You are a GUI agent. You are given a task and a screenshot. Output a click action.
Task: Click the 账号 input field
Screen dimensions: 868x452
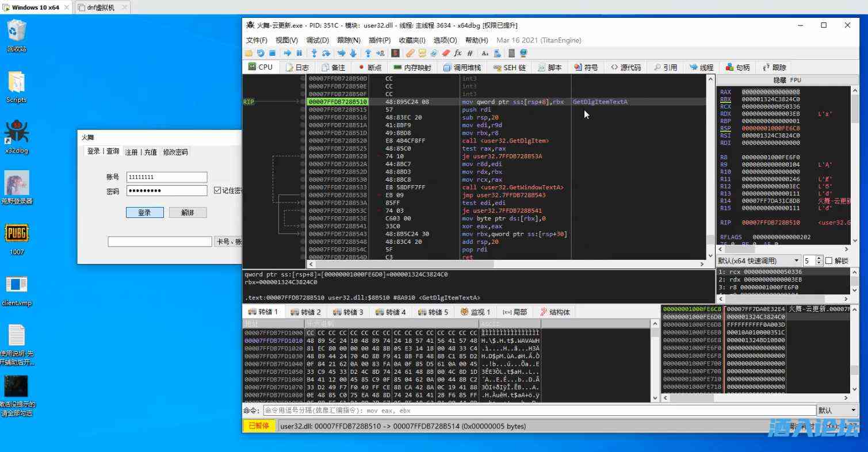pyautogui.click(x=166, y=177)
